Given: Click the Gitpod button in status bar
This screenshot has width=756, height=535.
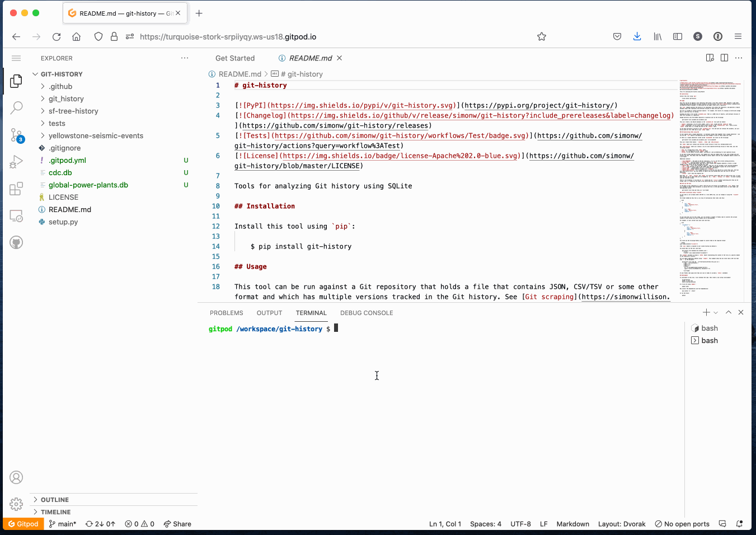Looking at the screenshot, I should [24, 524].
